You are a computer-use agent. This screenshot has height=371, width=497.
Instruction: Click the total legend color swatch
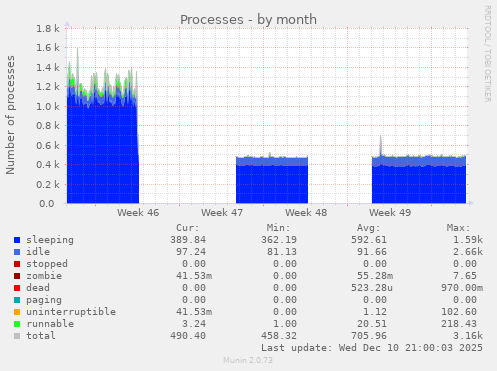tap(17, 336)
